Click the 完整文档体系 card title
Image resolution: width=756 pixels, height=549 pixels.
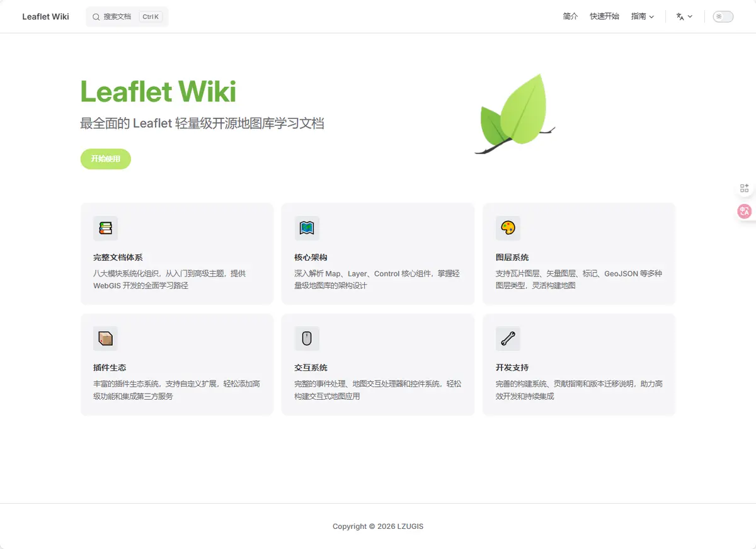click(118, 258)
